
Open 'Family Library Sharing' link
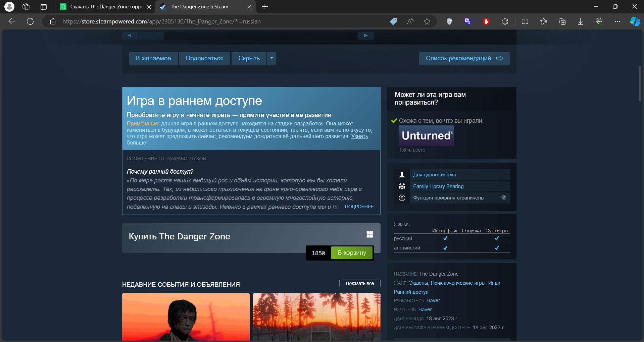tap(438, 186)
